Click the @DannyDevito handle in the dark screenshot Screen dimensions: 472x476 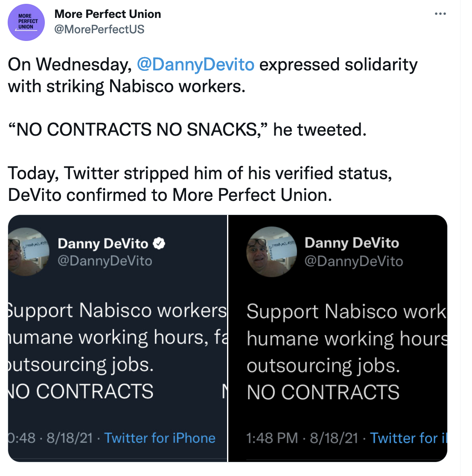355,261
